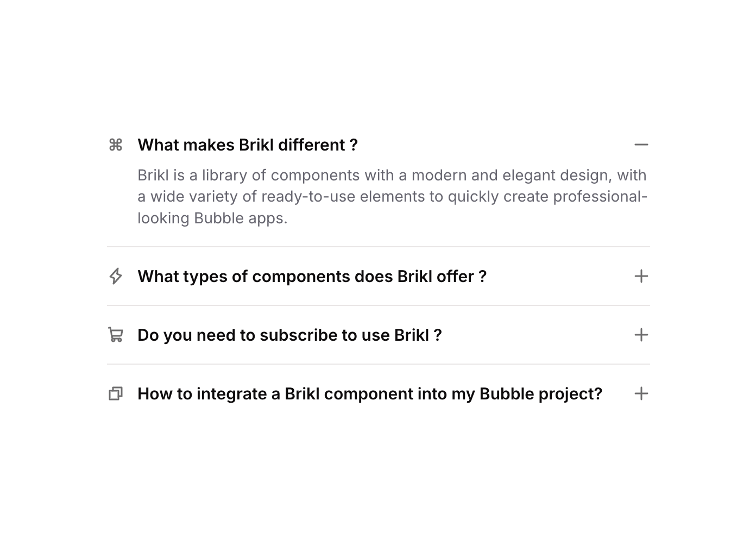
Task: Click the divider between components and subscribe questions
Action: pos(378,305)
